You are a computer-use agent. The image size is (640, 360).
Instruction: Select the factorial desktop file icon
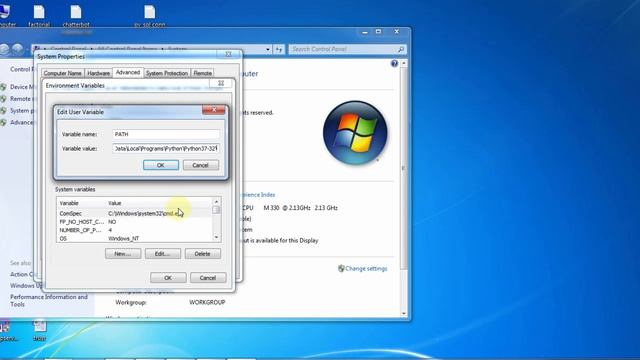[x=39, y=16]
